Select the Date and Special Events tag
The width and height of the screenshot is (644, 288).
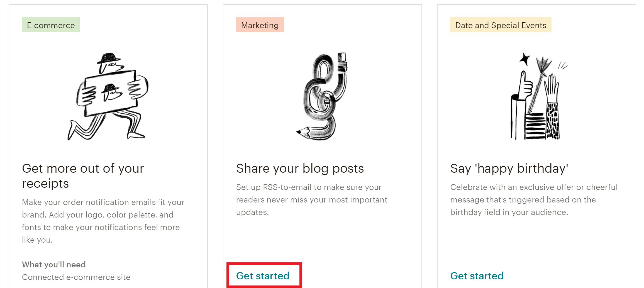coord(501,25)
